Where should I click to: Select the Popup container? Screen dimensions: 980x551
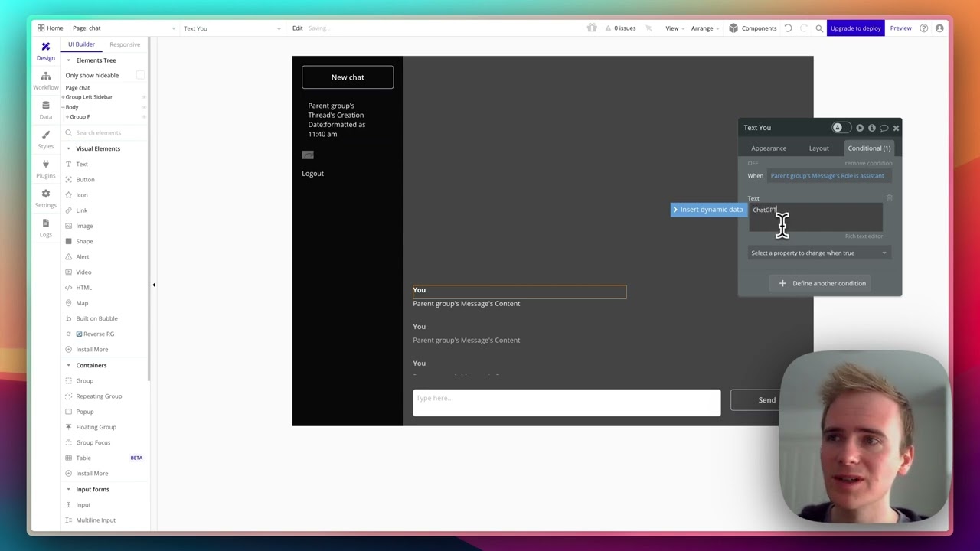[x=85, y=412]
